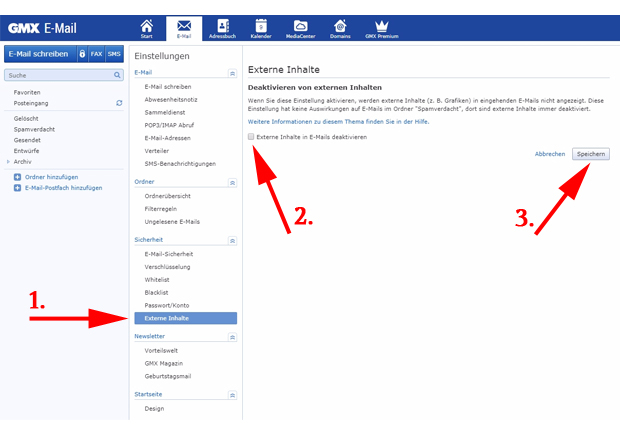
Task: Open the Adressbuch contacts icon
Action: pyautogui.click(x=222, y=27)
